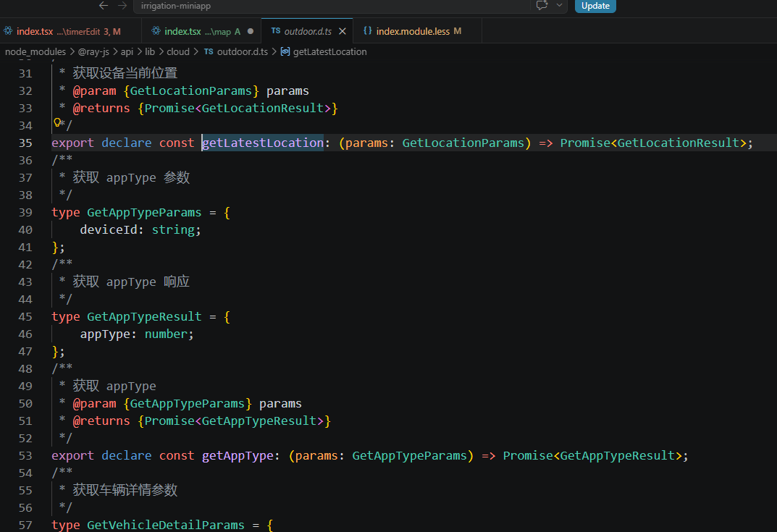
Task: Click @ray-js breadcrumb segment
Action: [93, 52]
